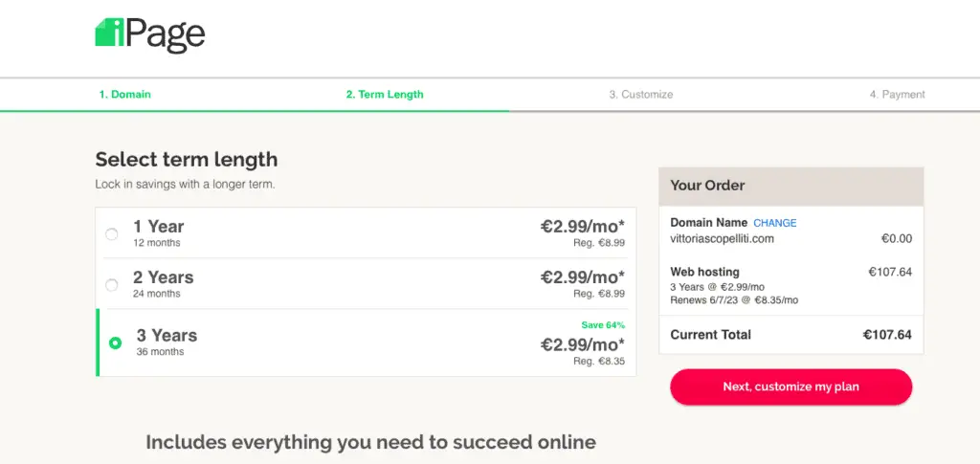
Task: Select the 3 Years radio button
Action: click(x=115, y=342)
